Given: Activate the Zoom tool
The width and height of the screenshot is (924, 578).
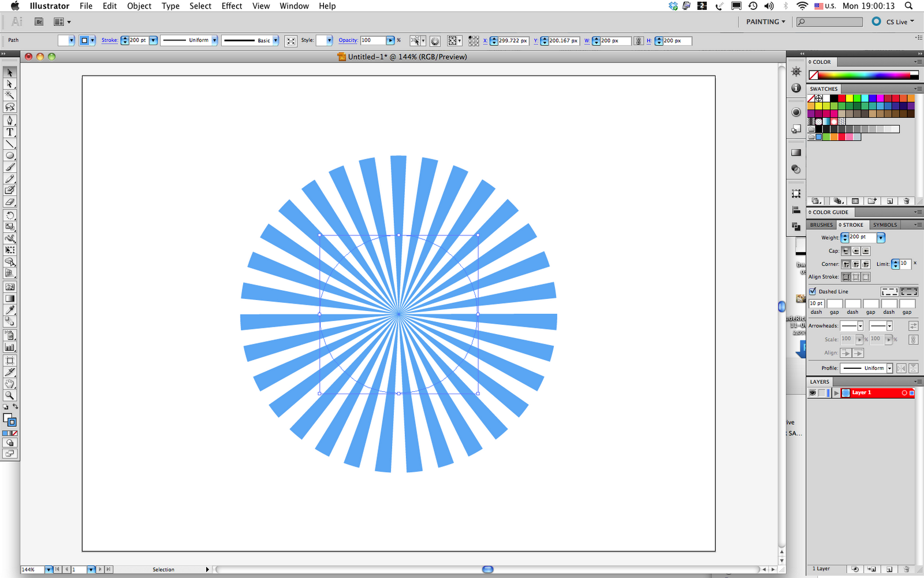Looking at the screenshot, I should click(10, 395).
